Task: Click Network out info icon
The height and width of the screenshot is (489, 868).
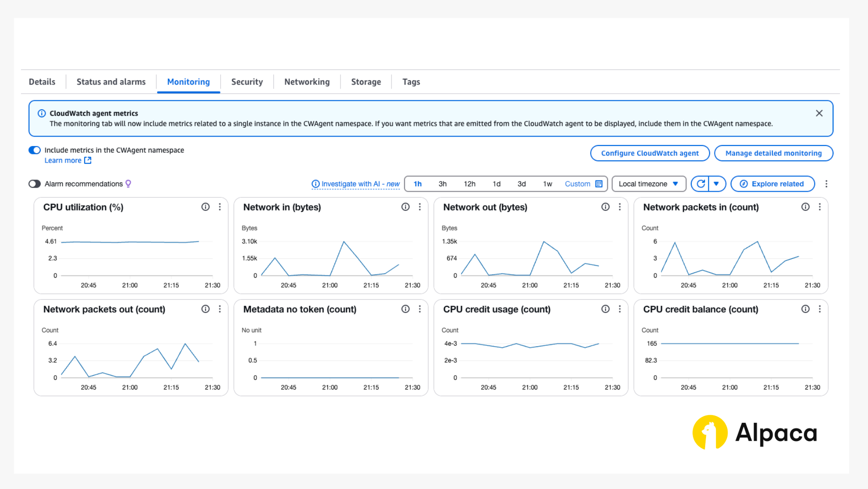Action: [605, 207]
